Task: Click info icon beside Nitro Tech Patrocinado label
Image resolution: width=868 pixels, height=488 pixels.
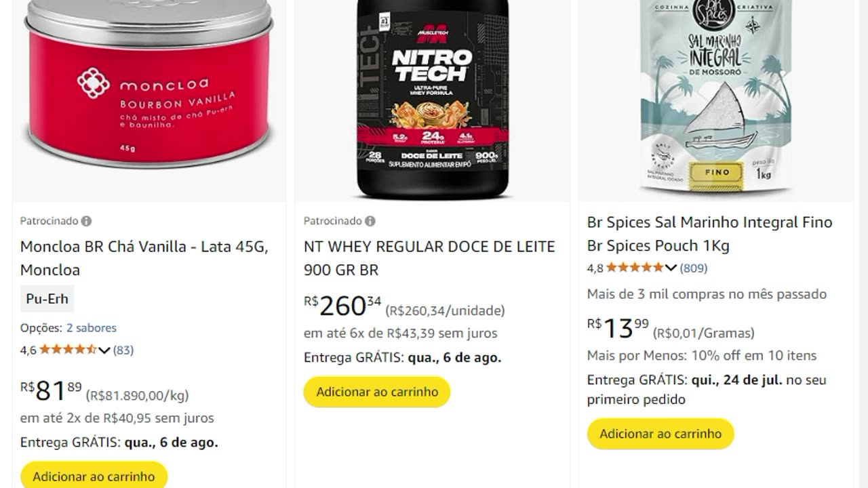Action: tap(370, 221)
